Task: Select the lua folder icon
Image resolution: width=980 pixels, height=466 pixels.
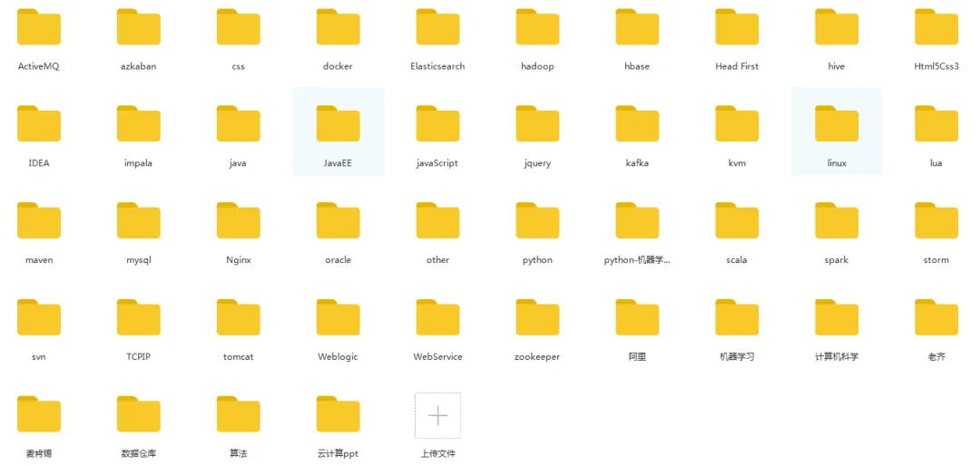Action: coord(936,123)
